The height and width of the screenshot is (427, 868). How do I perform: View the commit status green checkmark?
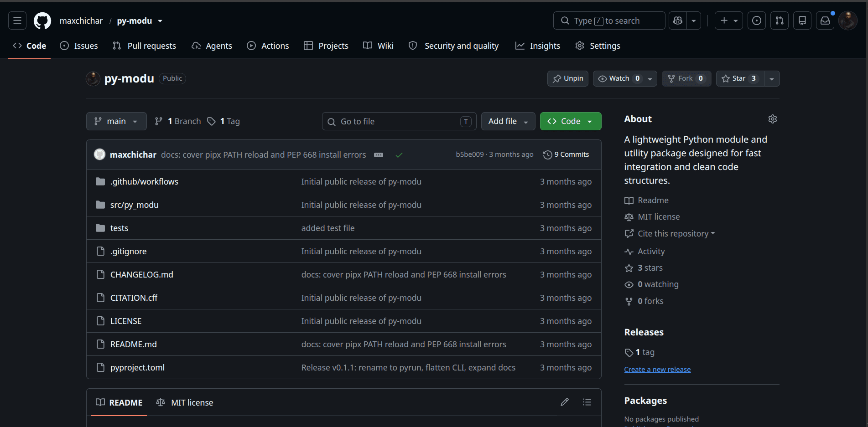tap(399, 155)
